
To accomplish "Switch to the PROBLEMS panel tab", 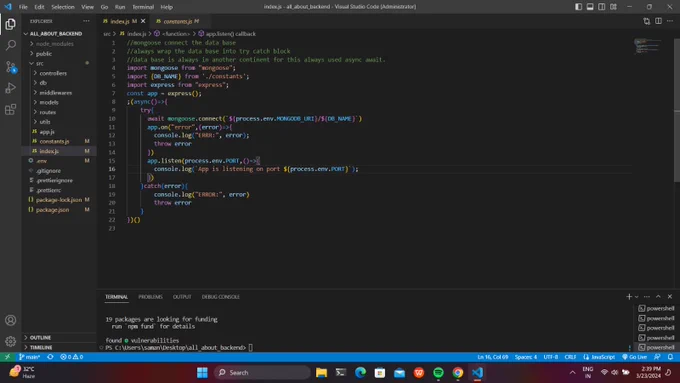I will (150, 297).
